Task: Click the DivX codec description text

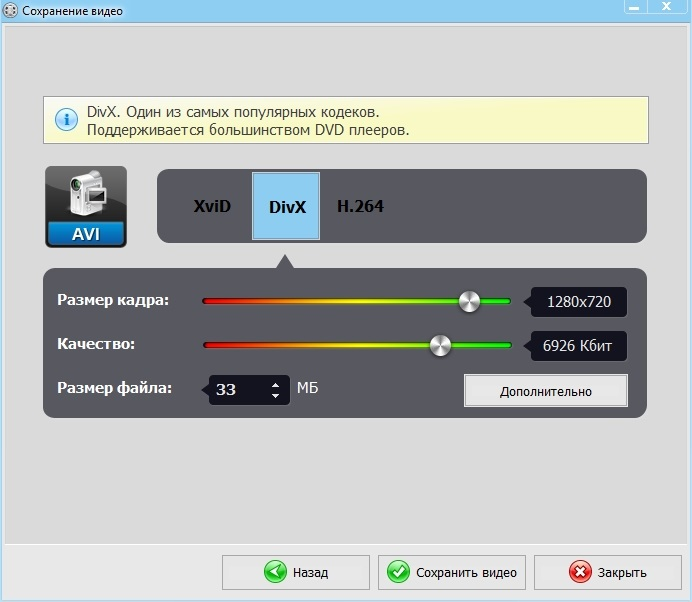Action: click(x=248, y=121)
